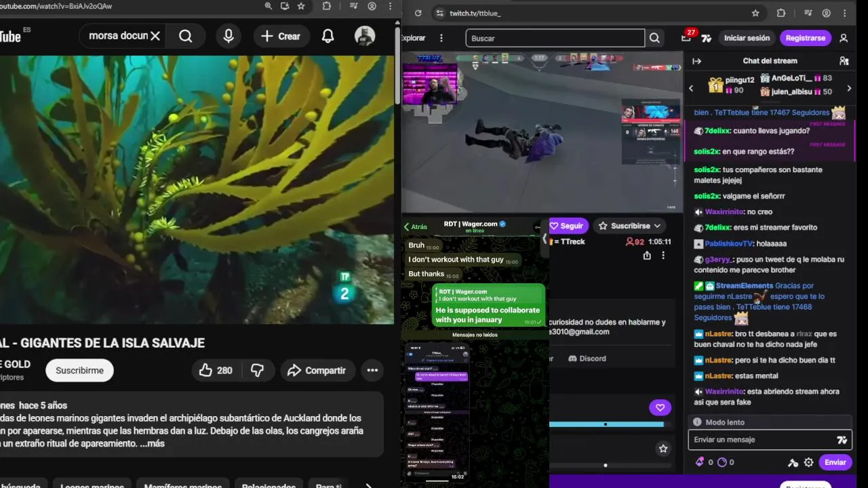Select the Leones marinos chip
Viewport: 868px width, 488px height.
92,485
